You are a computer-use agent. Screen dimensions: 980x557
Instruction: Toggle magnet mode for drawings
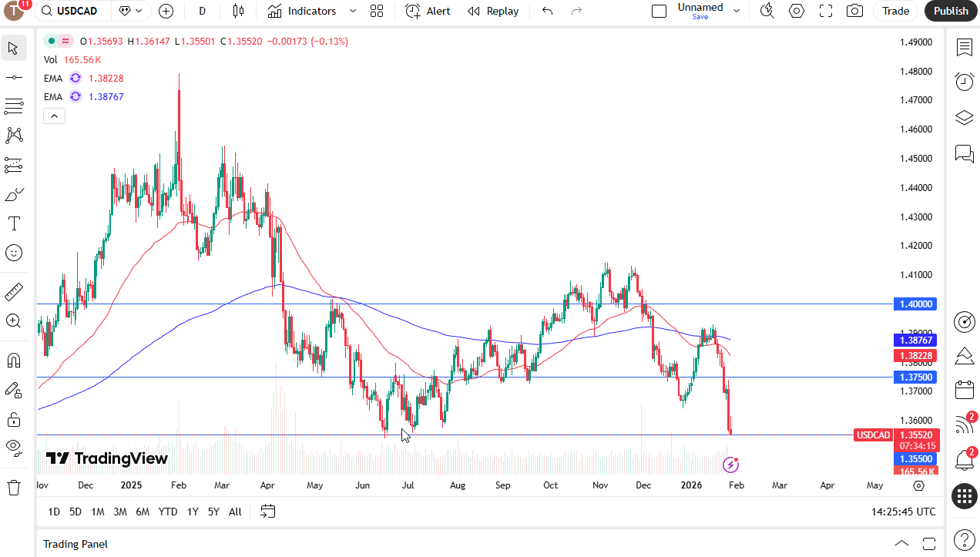(x=13, y=361)
